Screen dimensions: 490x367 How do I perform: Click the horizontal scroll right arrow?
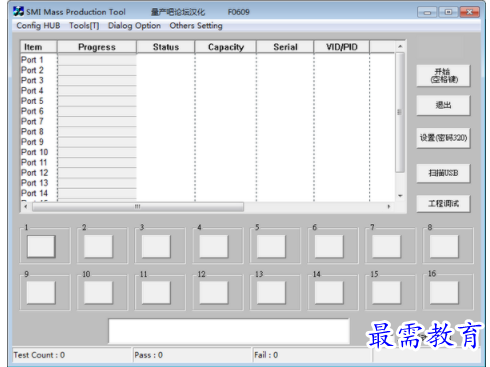(x=389, y=207)
